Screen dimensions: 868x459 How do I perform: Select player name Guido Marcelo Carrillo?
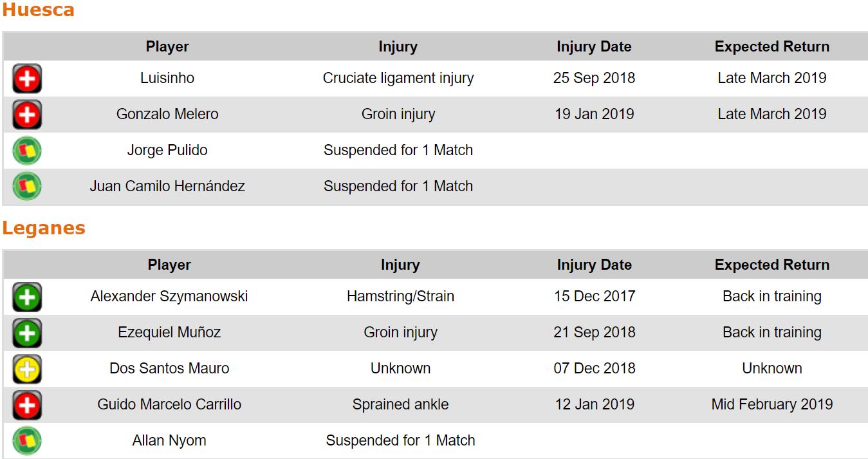click(x=169, y=404)
